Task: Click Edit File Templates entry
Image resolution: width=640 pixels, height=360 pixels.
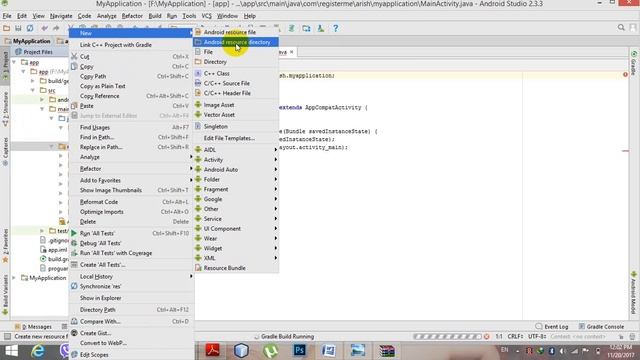Action: [x=236, y=138]
